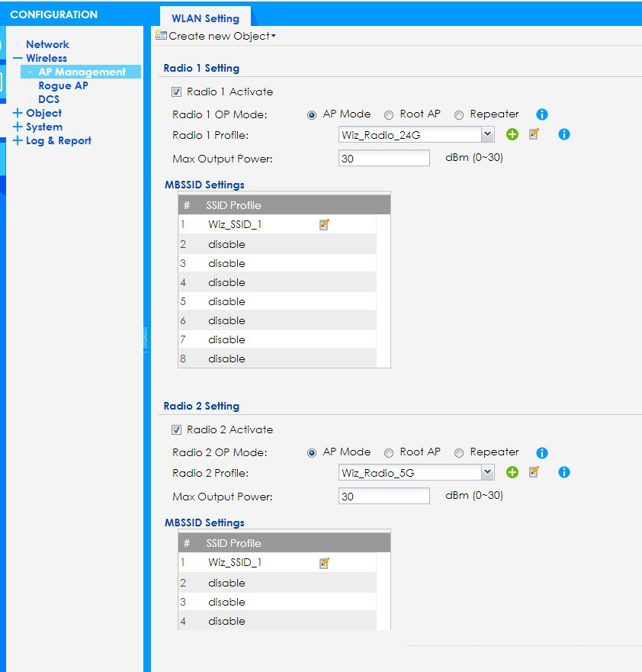The image size is (642, 672).
Task: Expand the System tree node
Action: point(18,127)
